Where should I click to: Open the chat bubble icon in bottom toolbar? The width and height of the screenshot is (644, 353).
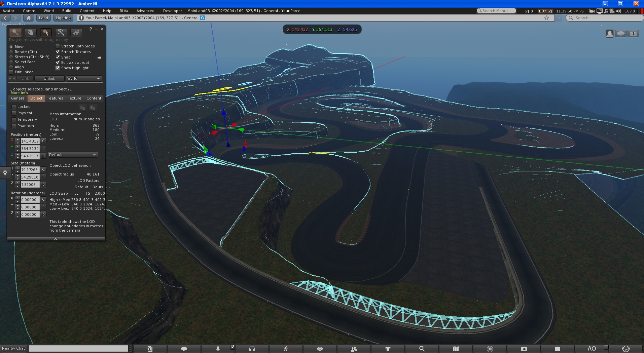click(184, 349)
